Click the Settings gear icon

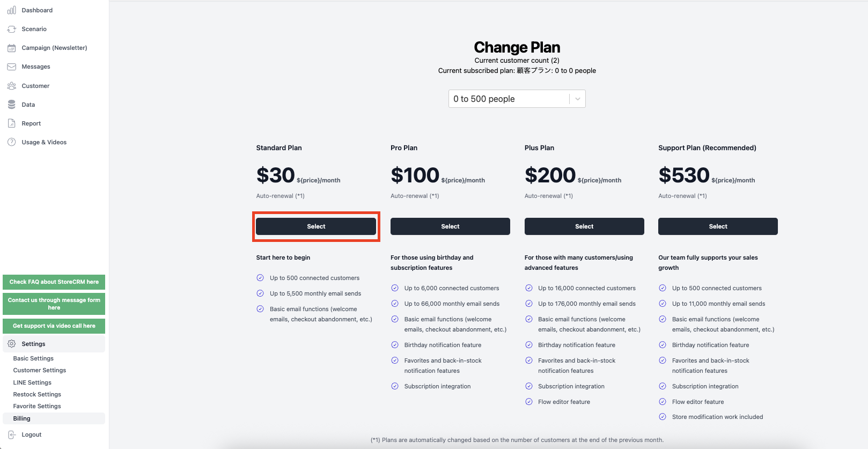coord(11,344)
